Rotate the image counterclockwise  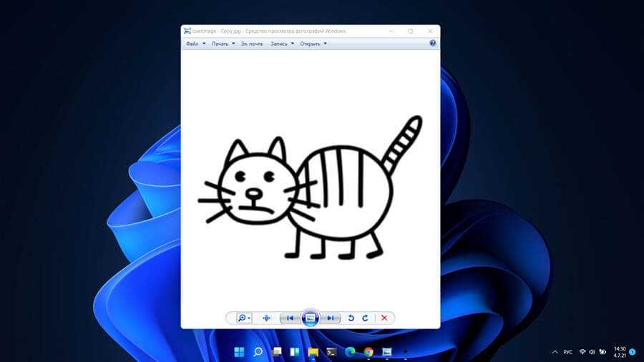[x=351, y=318]
